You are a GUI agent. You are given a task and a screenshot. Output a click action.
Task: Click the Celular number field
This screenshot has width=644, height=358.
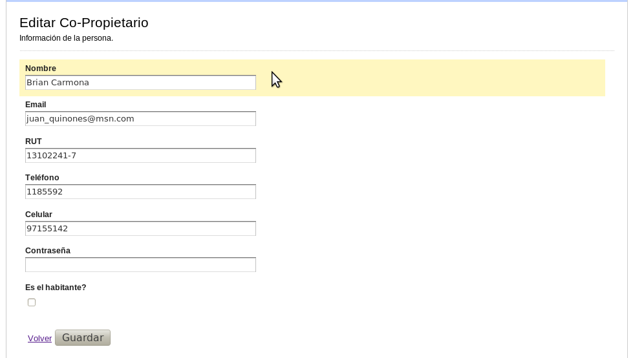tap(140, 228)
